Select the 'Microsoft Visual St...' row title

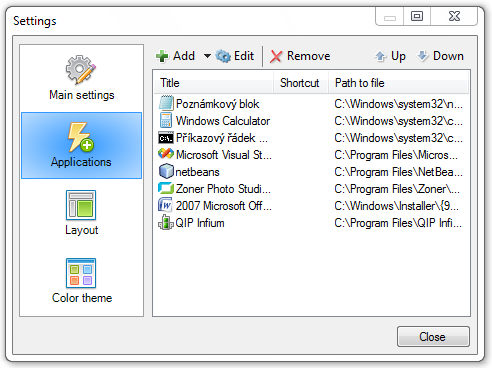(x=224, y=155)
